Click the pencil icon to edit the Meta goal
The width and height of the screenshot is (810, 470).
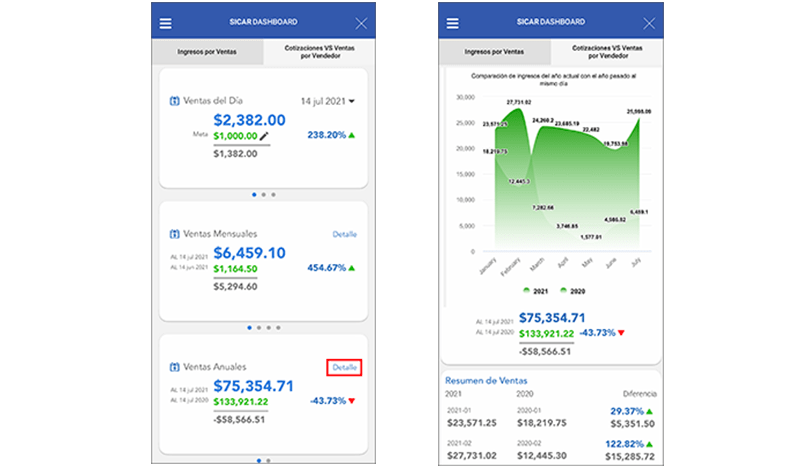pyautogui.click(x=264, y=135)
